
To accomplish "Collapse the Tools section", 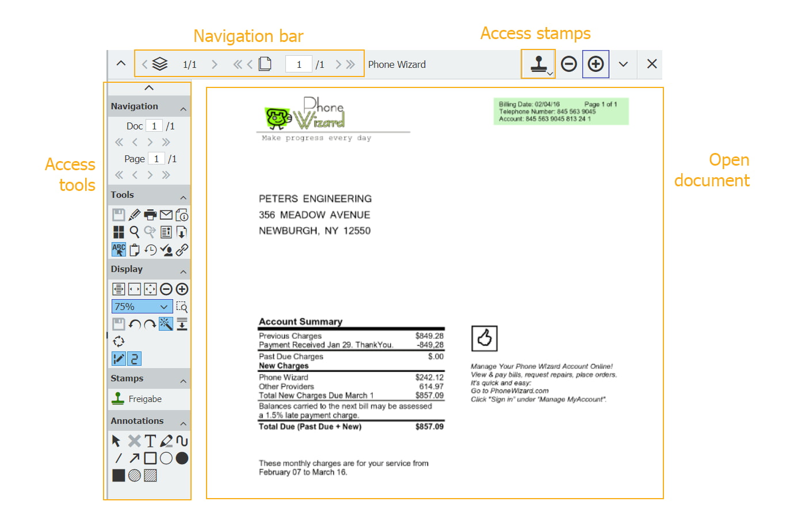I will (x=183, y=197).
